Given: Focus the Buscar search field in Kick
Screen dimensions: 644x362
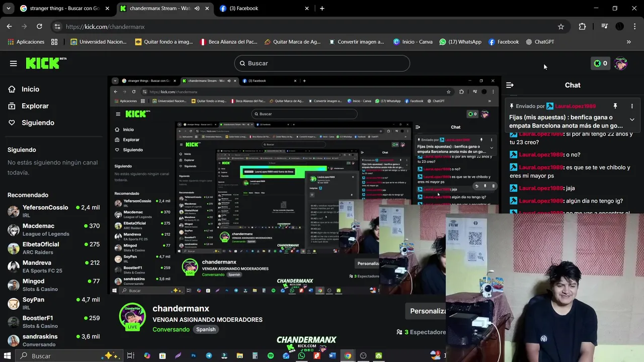Looking at the screenshot, I should [322, 63].
